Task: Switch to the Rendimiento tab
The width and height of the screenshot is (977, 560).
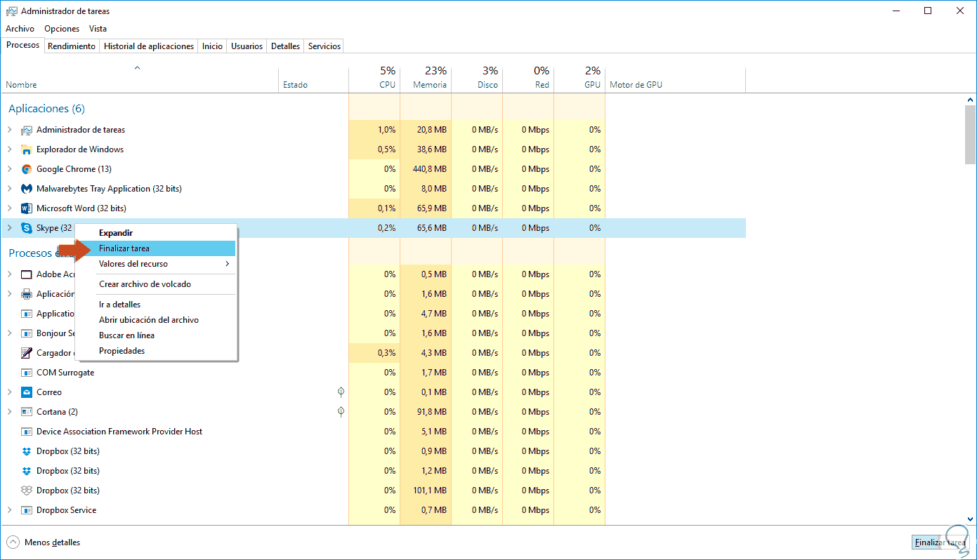Action: (x=72, y=46)
